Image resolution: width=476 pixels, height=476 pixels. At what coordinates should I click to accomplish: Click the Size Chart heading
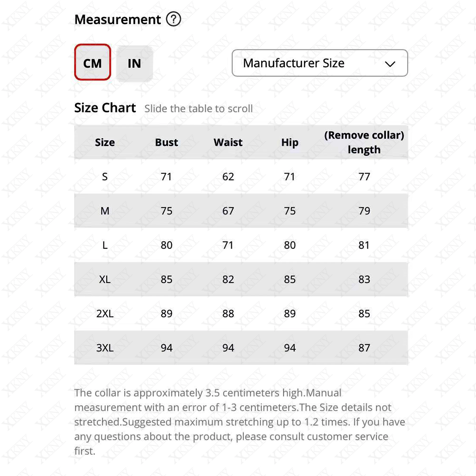click(105, 108)
